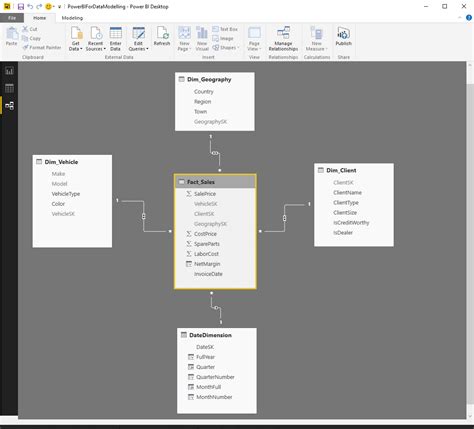This screenshot has width=474, height=429.
Task: Select the Color field in Dim_Vehicle
Action: [x=58, y=204]
